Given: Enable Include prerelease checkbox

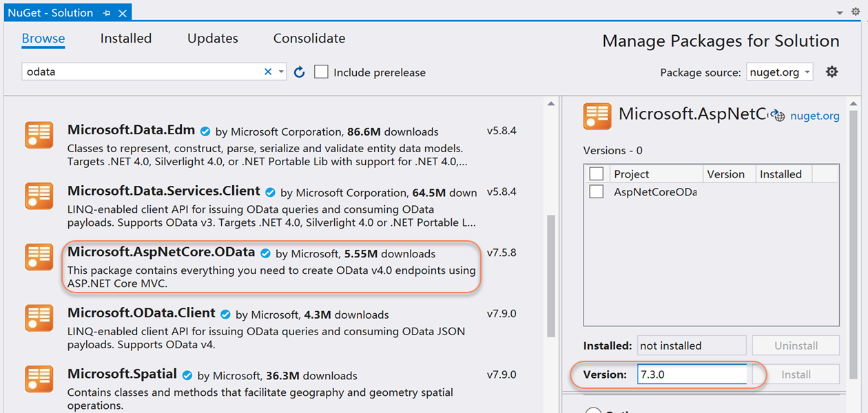Looking at the screenshot, I should click(x=322, y=72).
